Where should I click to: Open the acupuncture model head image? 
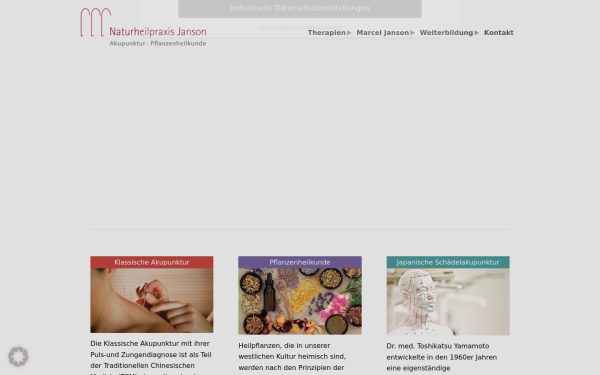[448, 302]
